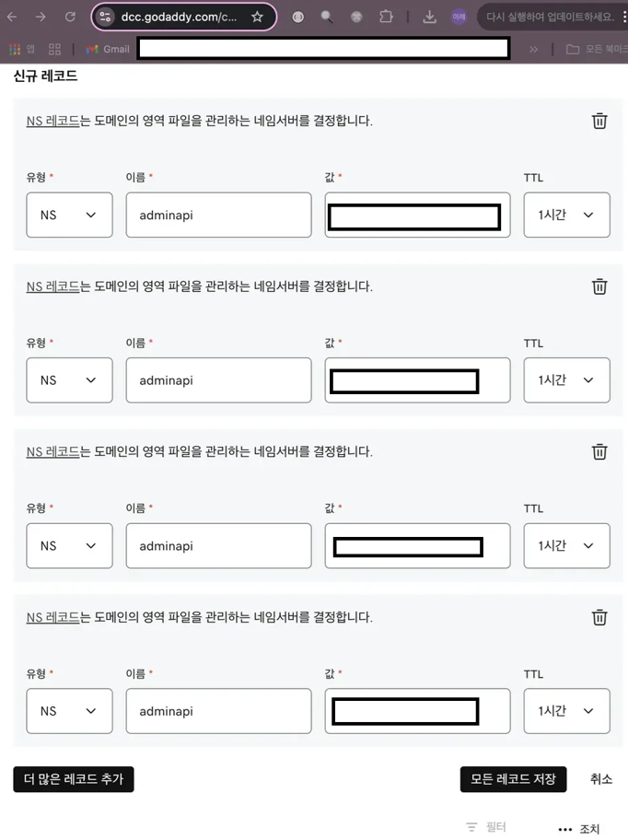Click 더 많은 레코드 추가 button

(x=74, y=779)
